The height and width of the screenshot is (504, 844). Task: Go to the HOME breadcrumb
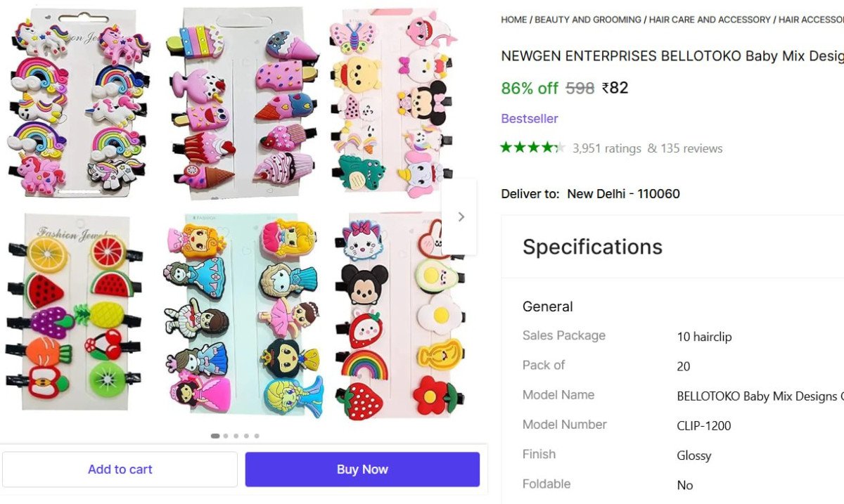[x=513, y=20]
